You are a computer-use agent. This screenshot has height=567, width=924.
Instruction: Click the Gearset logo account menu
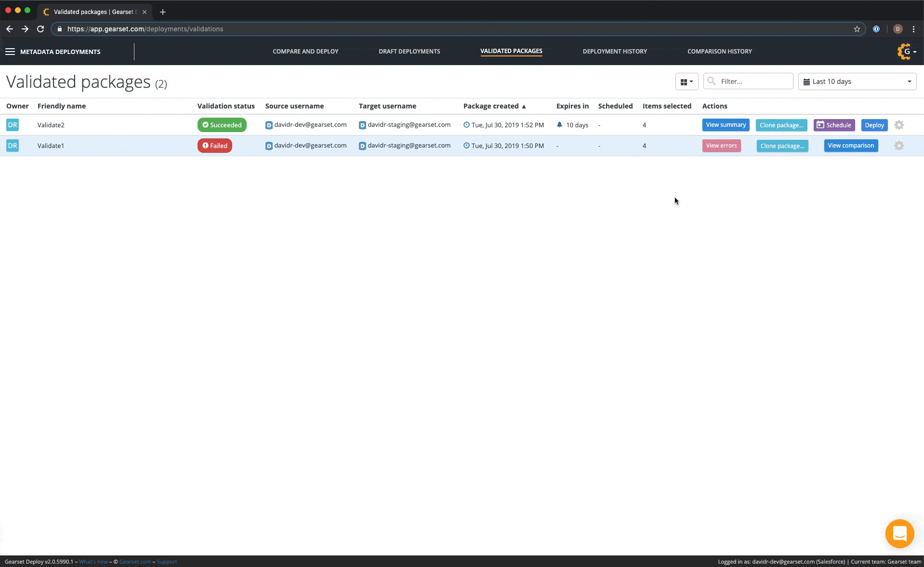point(906,52)
